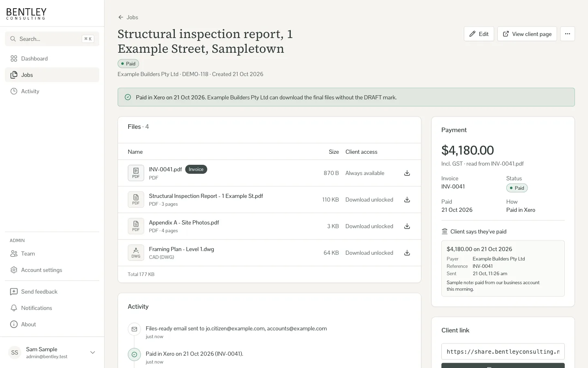Click the search magnifier icon
Screen dimensions: 588x368
click(x=13, y=39)
